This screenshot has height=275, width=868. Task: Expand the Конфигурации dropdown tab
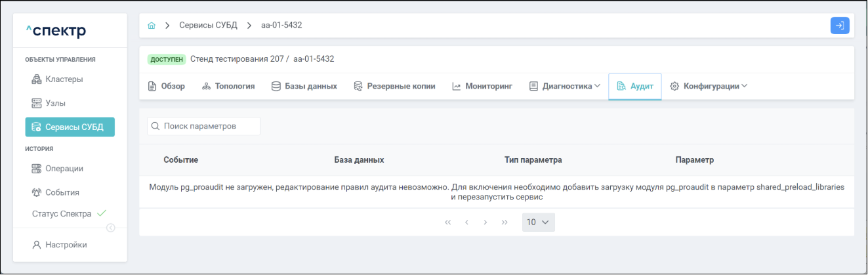[x=709, y=86]
